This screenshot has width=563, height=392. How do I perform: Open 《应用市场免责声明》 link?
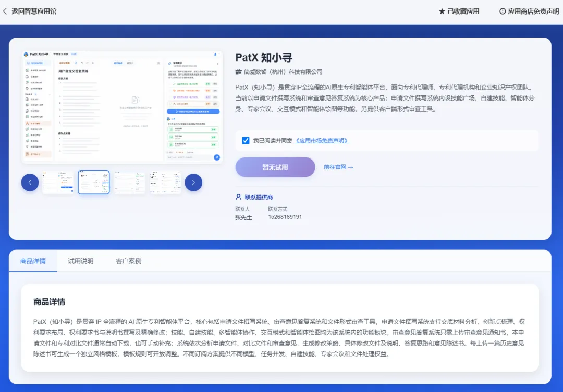tap(322, 140)
